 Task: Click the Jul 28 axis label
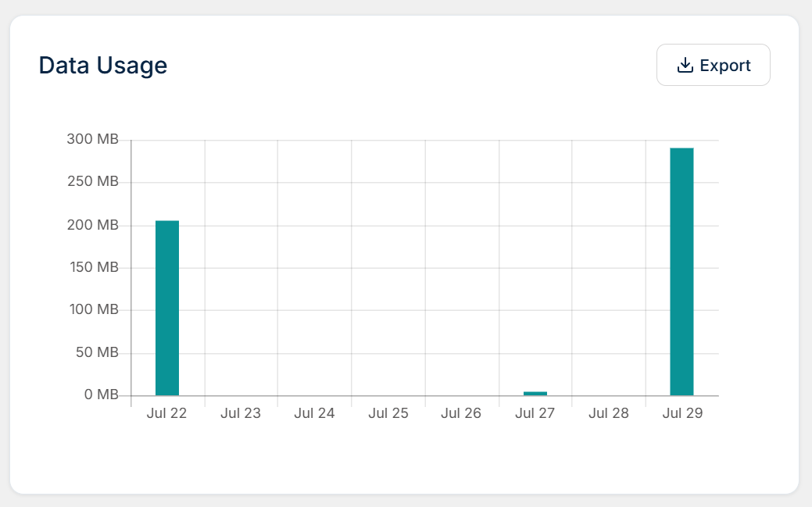pos(609,413)
